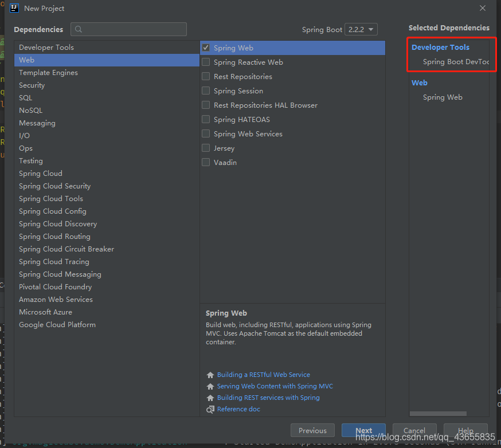Click home icon beside Serving Web Content link
Image resolution: width=501 pixels, height=448 pixels.
pos(210,386)
